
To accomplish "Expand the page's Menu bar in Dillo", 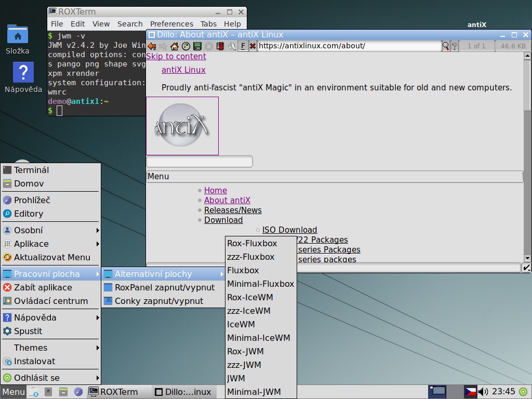I will click(x=335, y=177).
